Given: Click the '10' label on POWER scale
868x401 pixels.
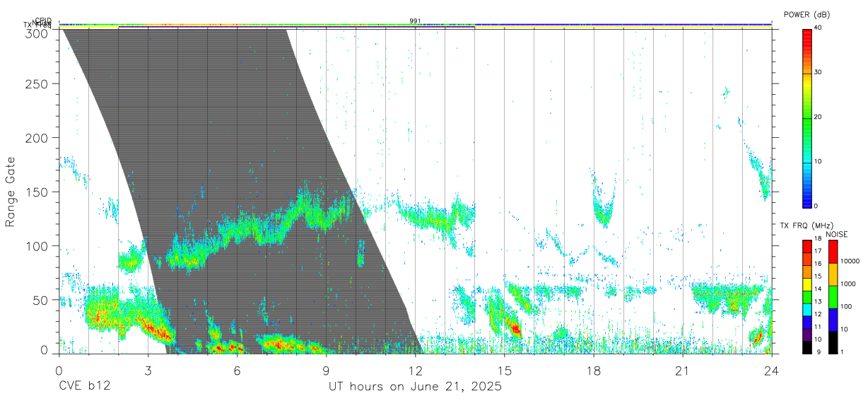Looking at the screenshot, I should pos(819,161).
